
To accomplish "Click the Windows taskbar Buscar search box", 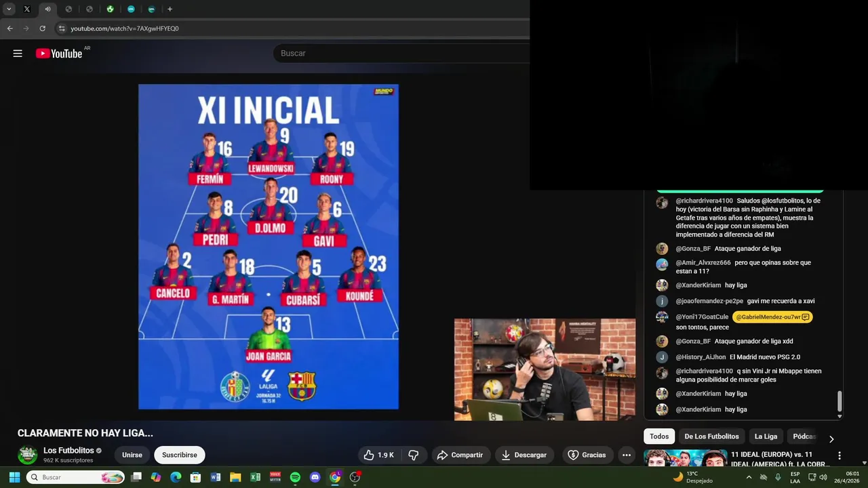I will coord(75,477).
